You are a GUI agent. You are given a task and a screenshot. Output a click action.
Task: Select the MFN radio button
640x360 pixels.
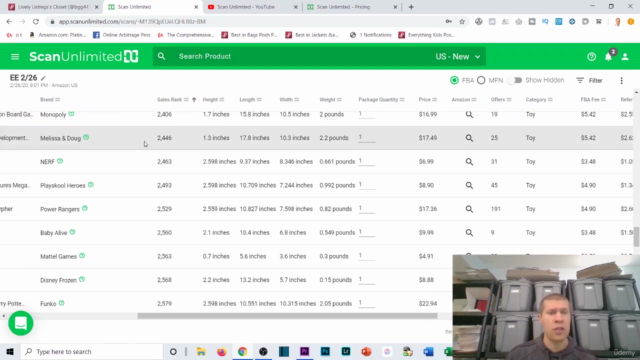tap(481, 80)
